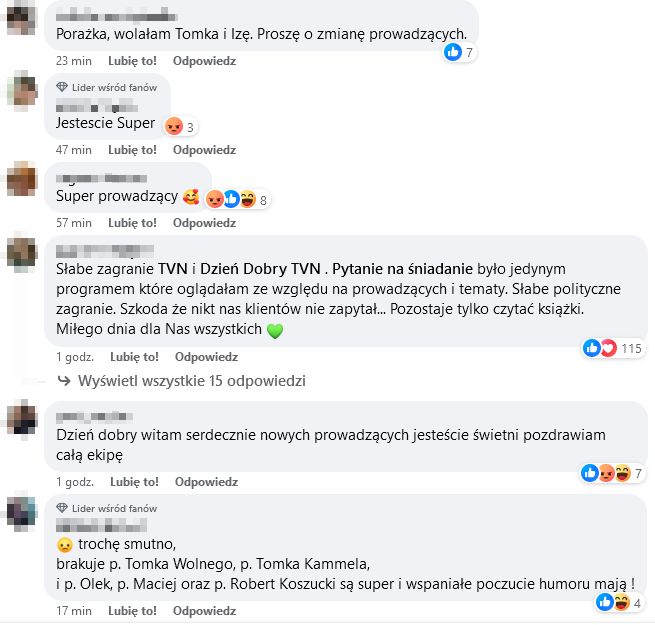Click profile picture beside 'Słabe zagranie TVN' comment
Image resolution: width=655 pixels, height=625 pixels.
pyautogui.click(x=22, y=253)
